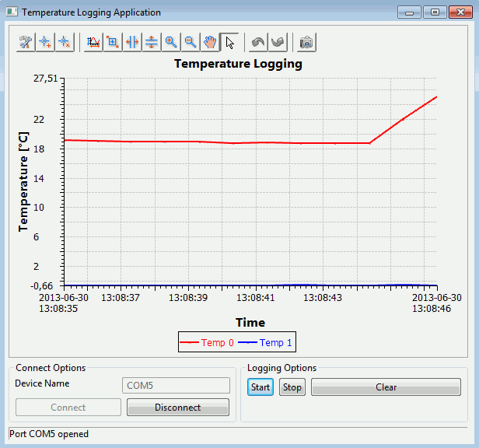Click the redo arrow in toolbar

pos(278,43)
